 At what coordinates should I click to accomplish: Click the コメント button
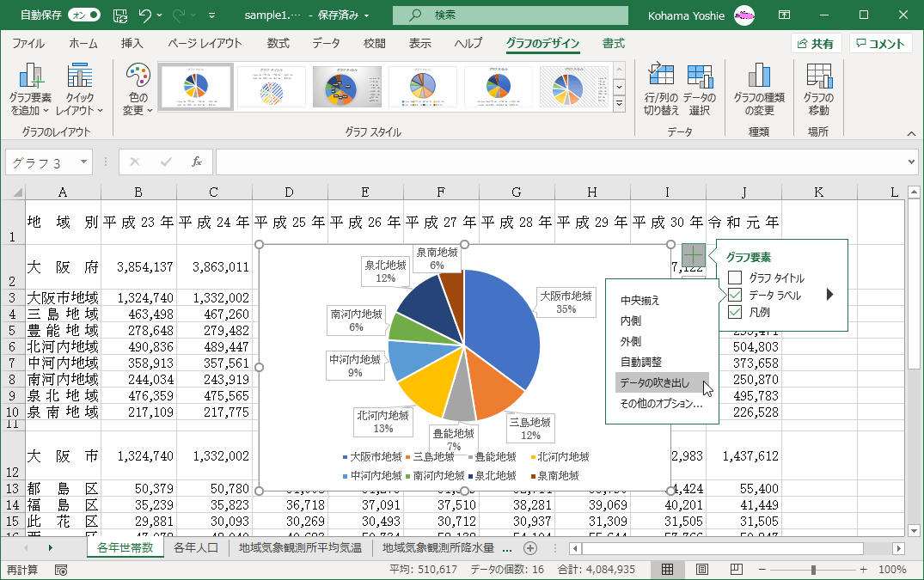(x=880, y=44)
